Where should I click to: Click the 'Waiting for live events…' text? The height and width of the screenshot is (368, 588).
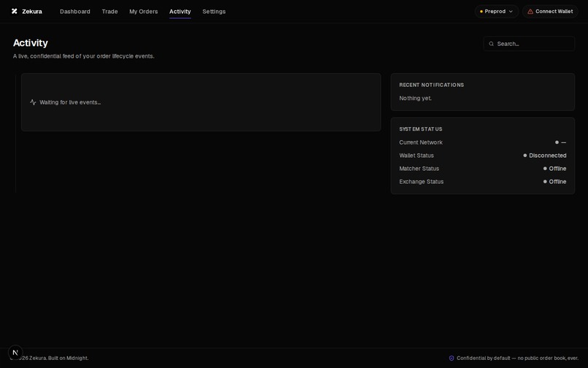[x=70, y=102]
